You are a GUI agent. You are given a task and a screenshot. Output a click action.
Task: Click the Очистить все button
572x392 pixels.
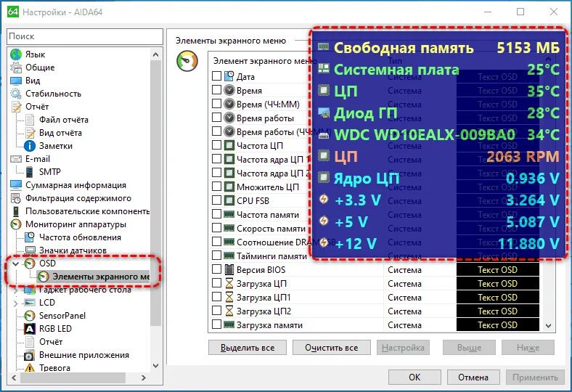(331, 348)
